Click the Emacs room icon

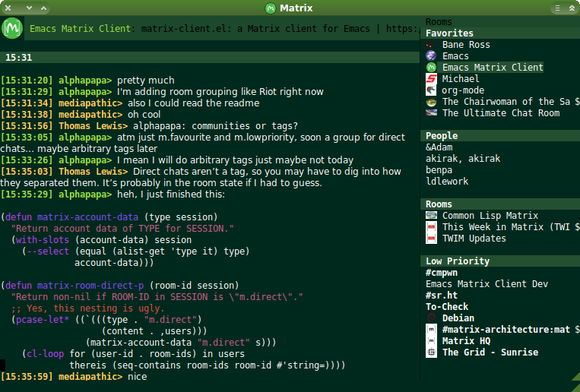[431, 56]
